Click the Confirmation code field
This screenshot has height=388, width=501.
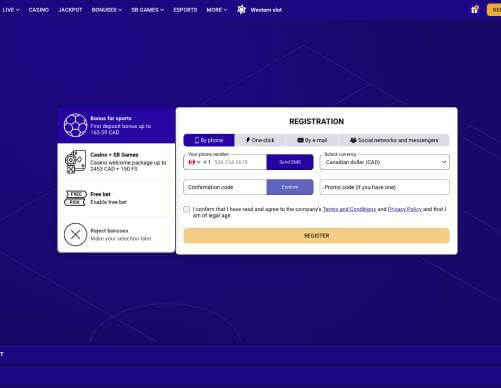(225, 187)
